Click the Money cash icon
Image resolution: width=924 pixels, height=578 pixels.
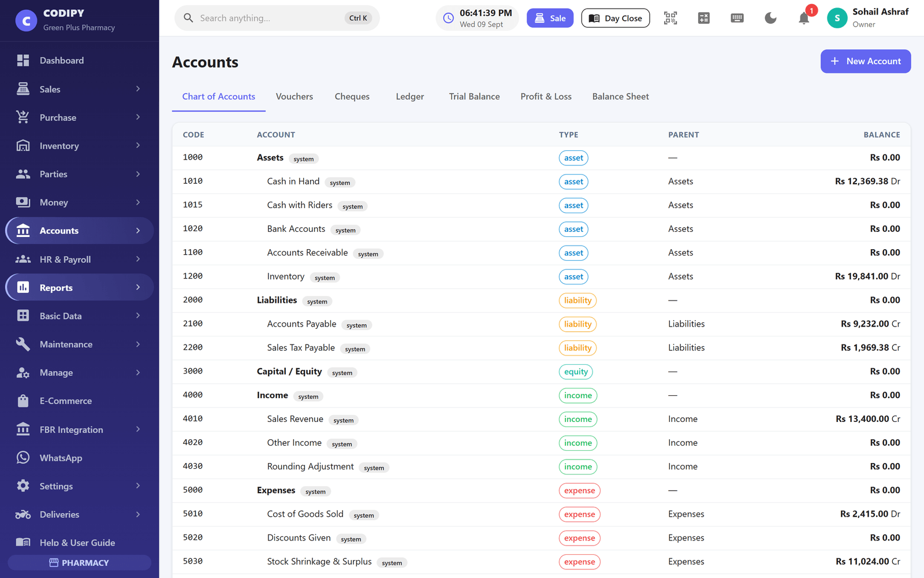coord(23,202)
